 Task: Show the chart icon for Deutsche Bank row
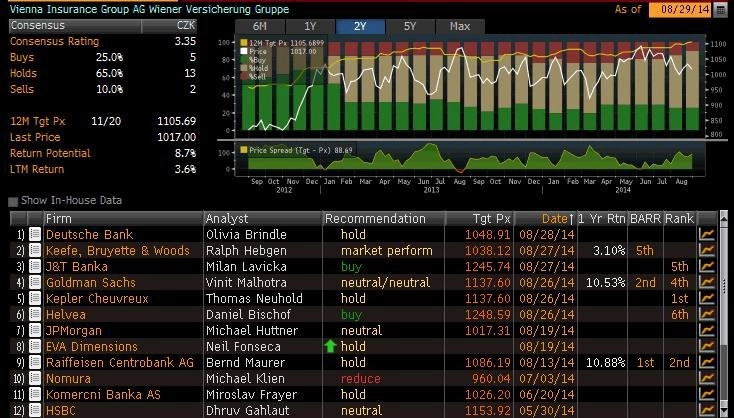pyautogui.click(x=707, y=234)
